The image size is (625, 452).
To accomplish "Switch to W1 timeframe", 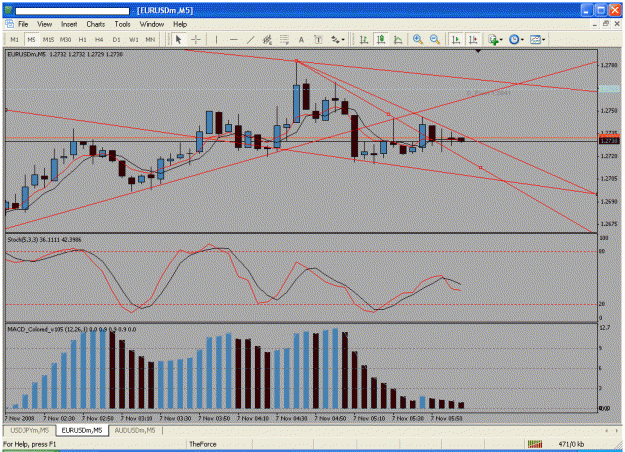I will click(134, 39).
